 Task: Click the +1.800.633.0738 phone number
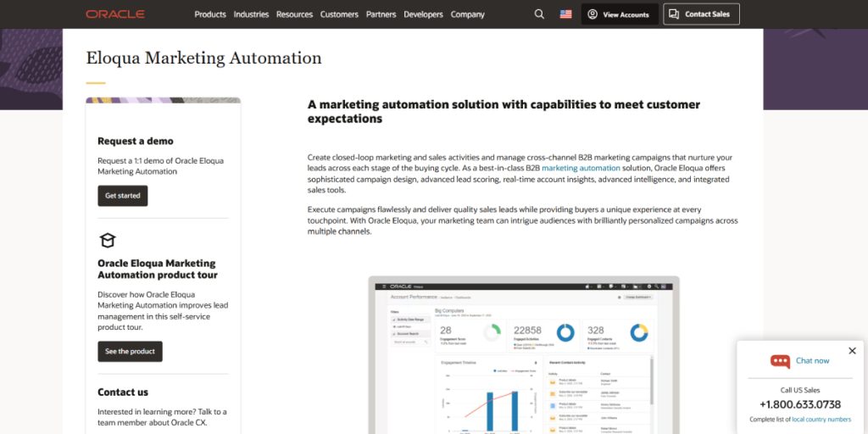click(x=800, y=404)
